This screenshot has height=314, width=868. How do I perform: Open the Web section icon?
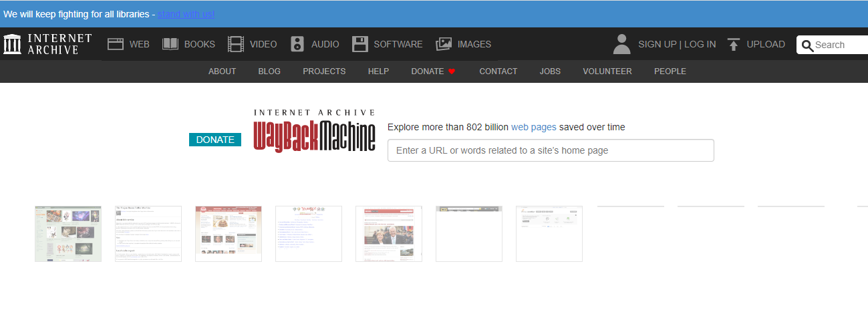[x=116, y=44]
